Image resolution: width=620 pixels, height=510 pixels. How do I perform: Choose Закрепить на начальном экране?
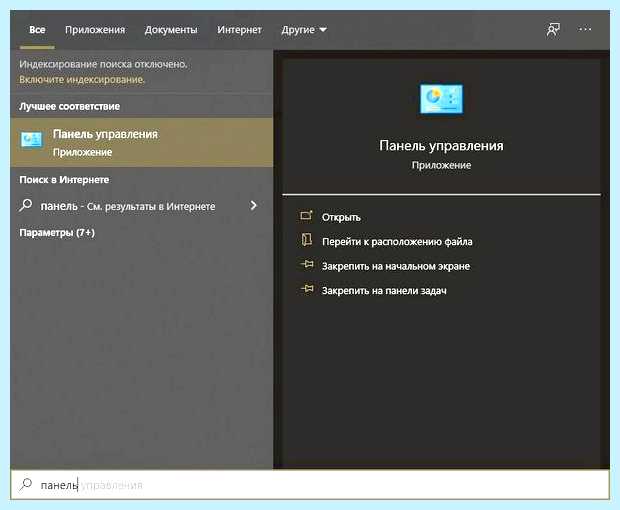pyautogui.click(x=396, y=266)
